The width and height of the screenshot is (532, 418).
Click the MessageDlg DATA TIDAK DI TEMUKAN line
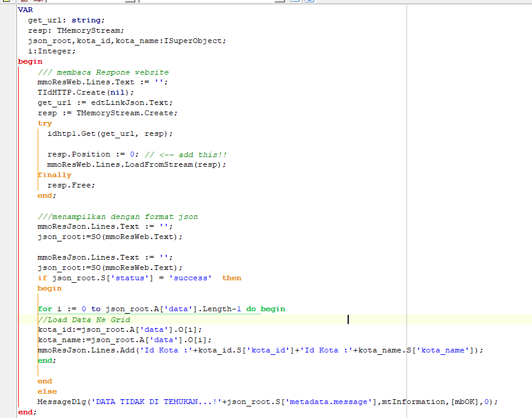click(x=182, y=401)
